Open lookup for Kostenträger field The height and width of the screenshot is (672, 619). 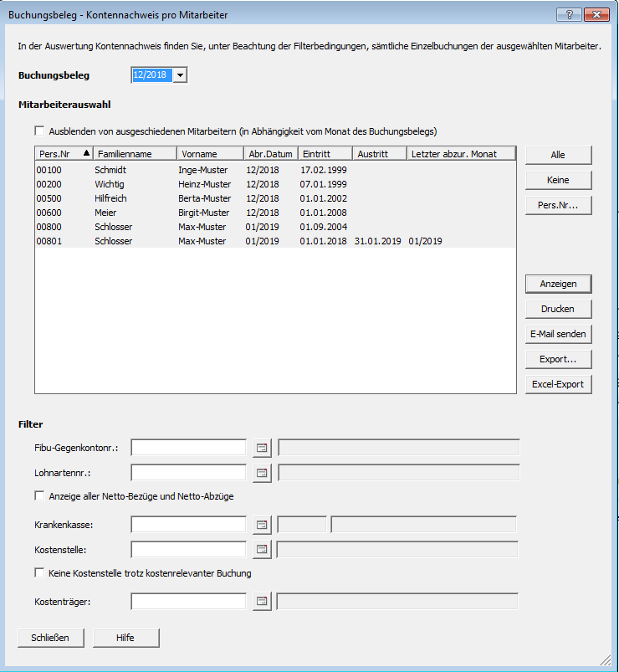point(262,602)
